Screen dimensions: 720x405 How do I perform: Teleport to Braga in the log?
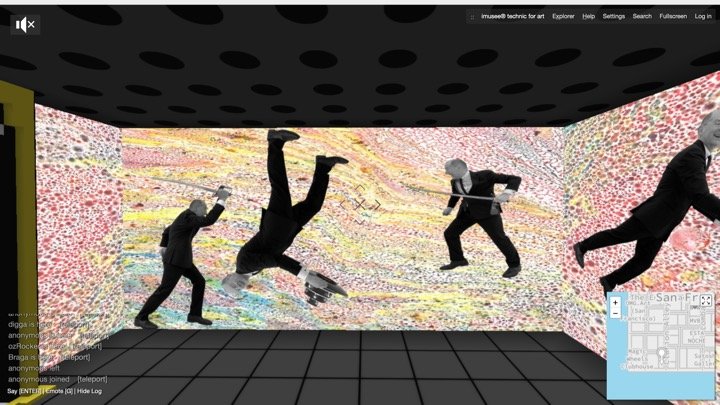point(75,357)
